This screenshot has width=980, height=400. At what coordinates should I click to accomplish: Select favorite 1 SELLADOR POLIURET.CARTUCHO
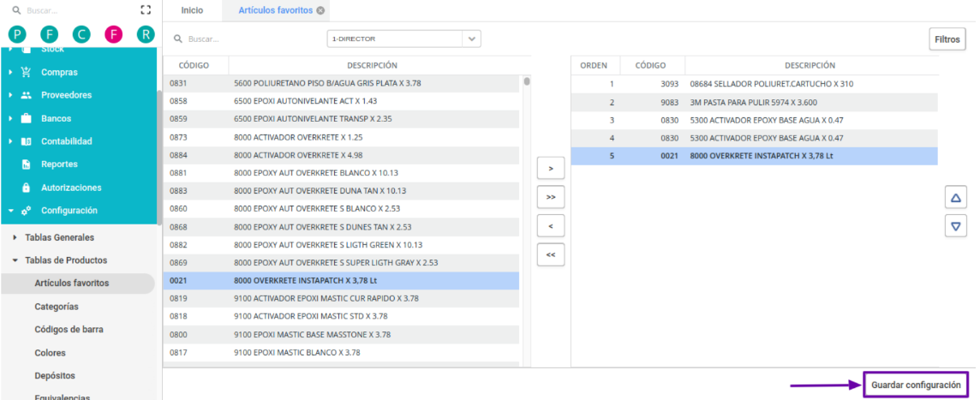pyautogui.click(x=755, y=84)
